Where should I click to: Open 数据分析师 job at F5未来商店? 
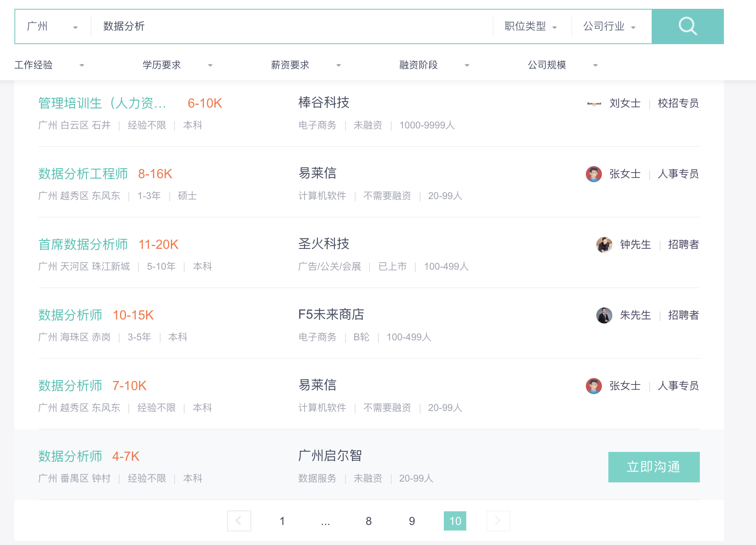tap(70, 315)
